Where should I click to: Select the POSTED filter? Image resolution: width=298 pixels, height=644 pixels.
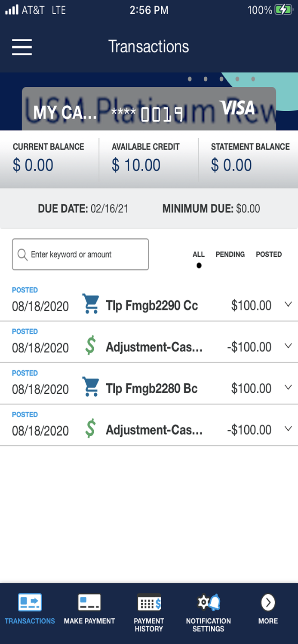[x=268, y=254]
